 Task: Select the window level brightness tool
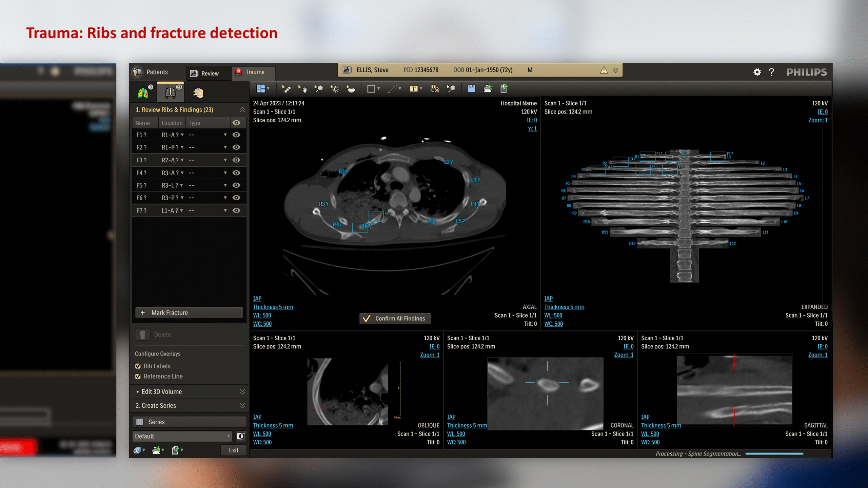[335, 89]
